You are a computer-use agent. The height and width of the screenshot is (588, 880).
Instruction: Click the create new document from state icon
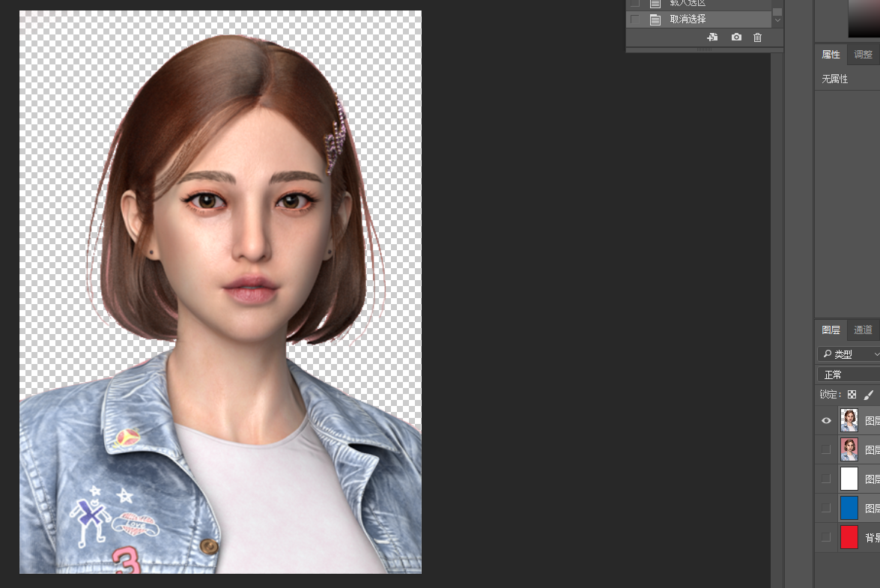coord(712,37)
